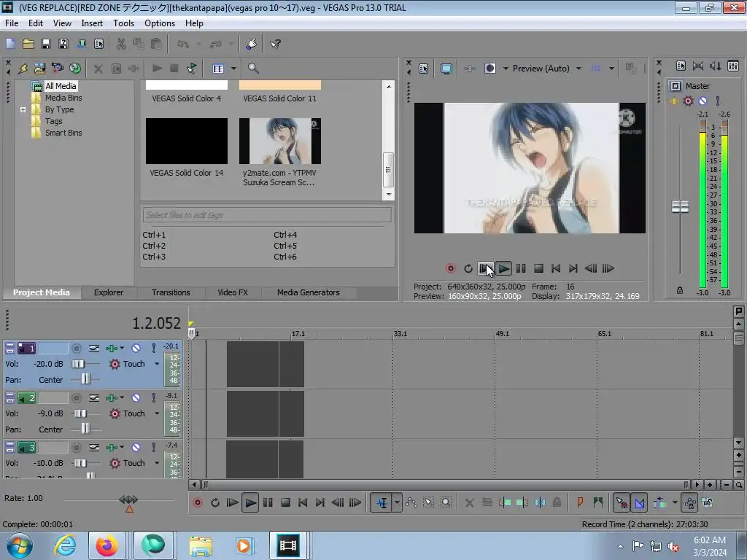Open the media Views dropdown arrow
This screenshot has width=747, height=560.
(x=233, y=69)
